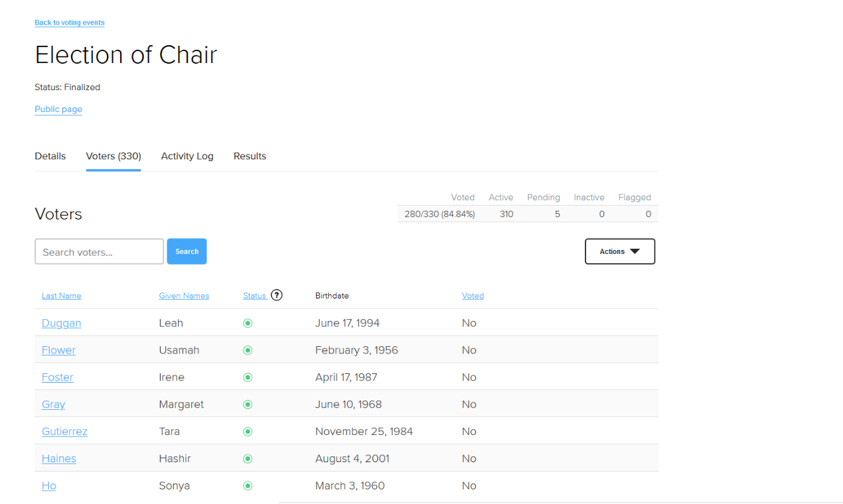Click birthdate August 4, 2001
Screen dimensions: 843x504
[x=352, y=459]
